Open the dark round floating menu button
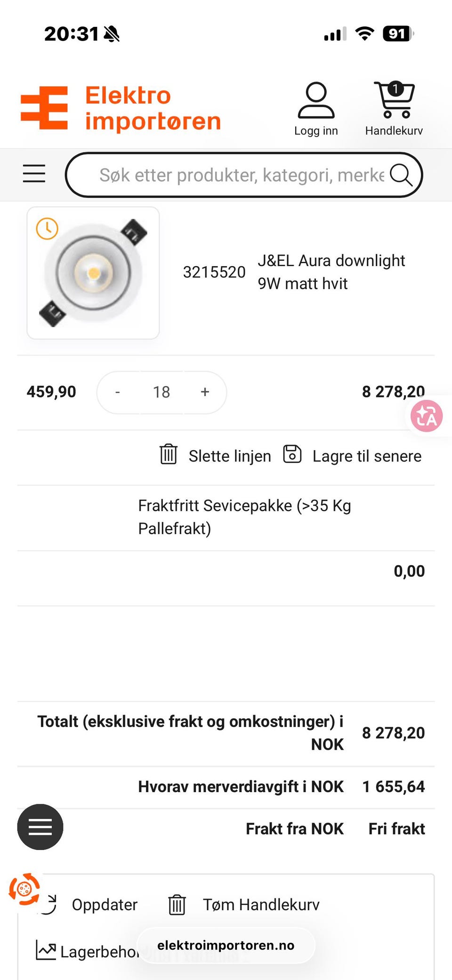Viewport: 452px width, 980px height. tap(40, 827)
